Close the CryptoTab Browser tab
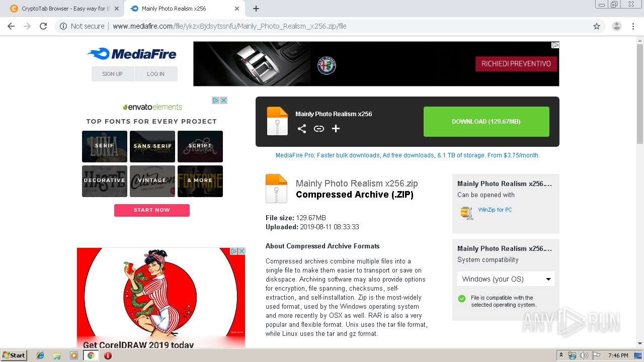Screen dimensions: 644x362 tap(117, 9)
